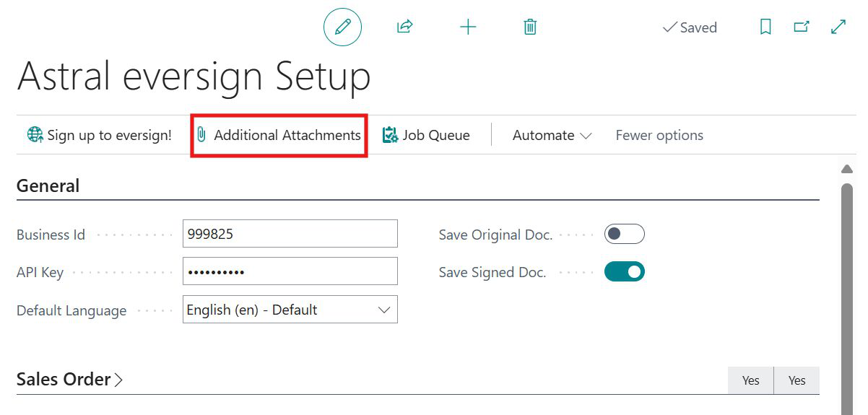Turn off the Save Signed Doc. switch

coord(625,272)
